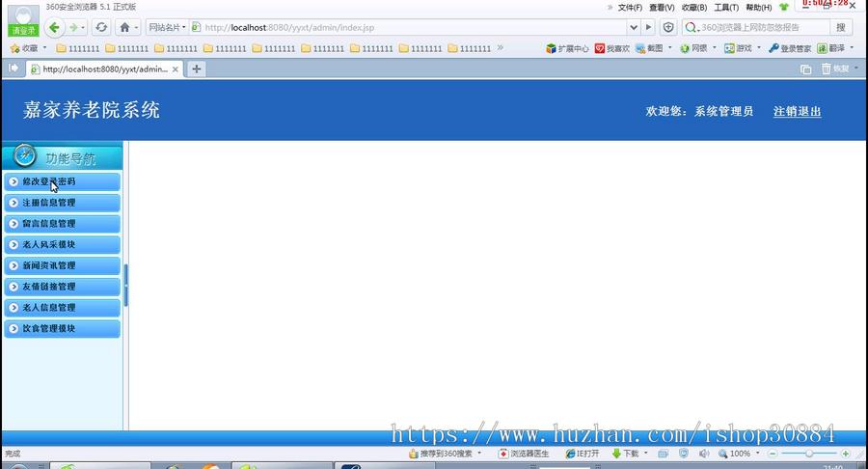Open the 工具(T) menu
Image resolution: width=868 pixels, height=469 pixels.
tap(726, 8)
